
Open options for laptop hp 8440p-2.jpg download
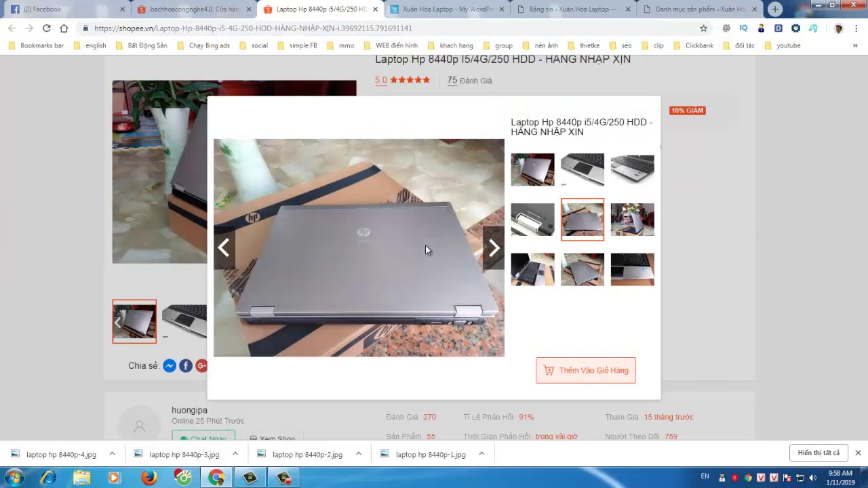358,454
